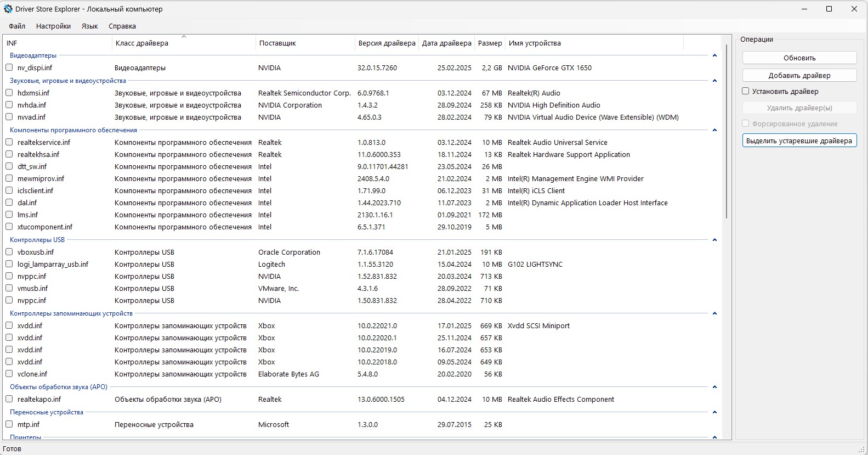The width and height of the screenshot is (868, 455).
Task: Click the window resize grip icon
Action: point(862,450)
